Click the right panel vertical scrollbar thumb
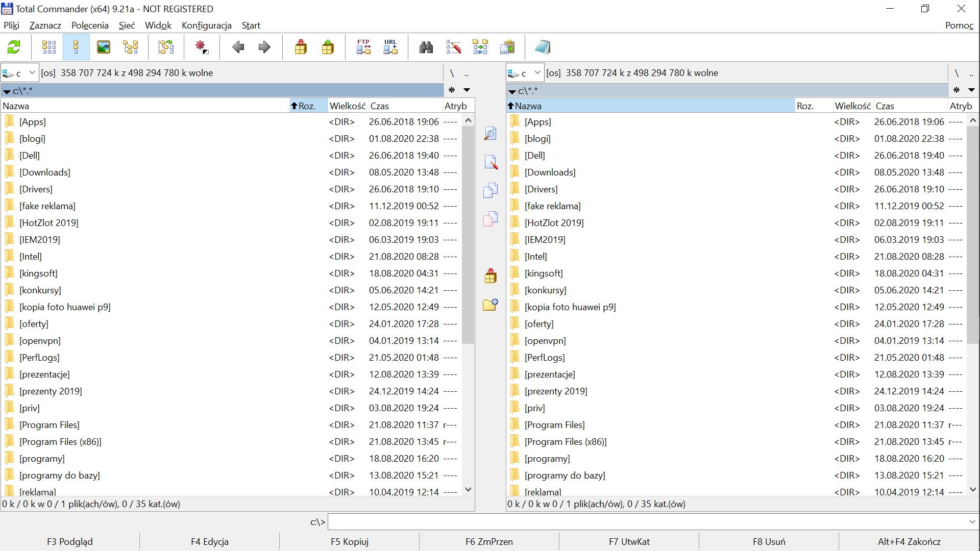980x551 pixels. [973, 235]
